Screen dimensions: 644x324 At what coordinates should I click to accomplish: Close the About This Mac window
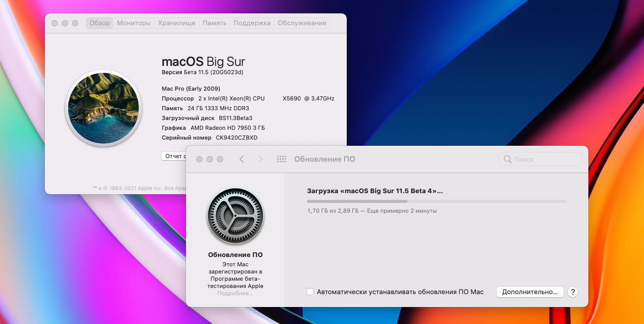[x=55, y=23]
